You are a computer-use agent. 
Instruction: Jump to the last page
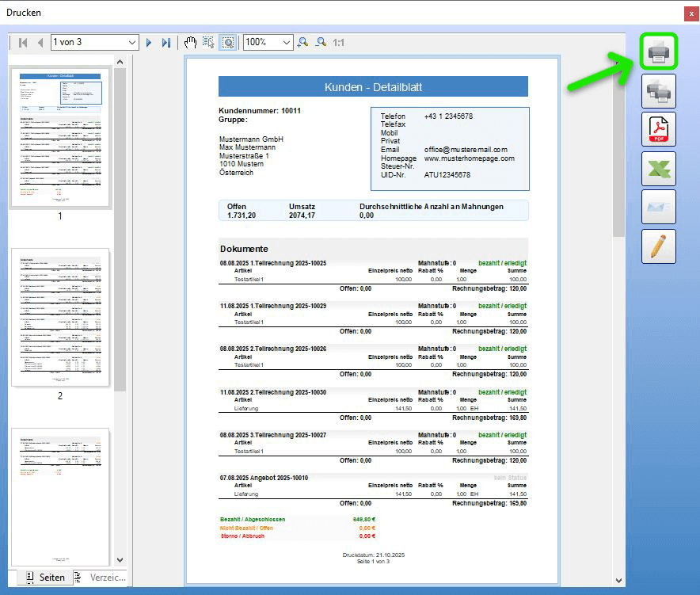pyautogui.click(x=165, y=42)
